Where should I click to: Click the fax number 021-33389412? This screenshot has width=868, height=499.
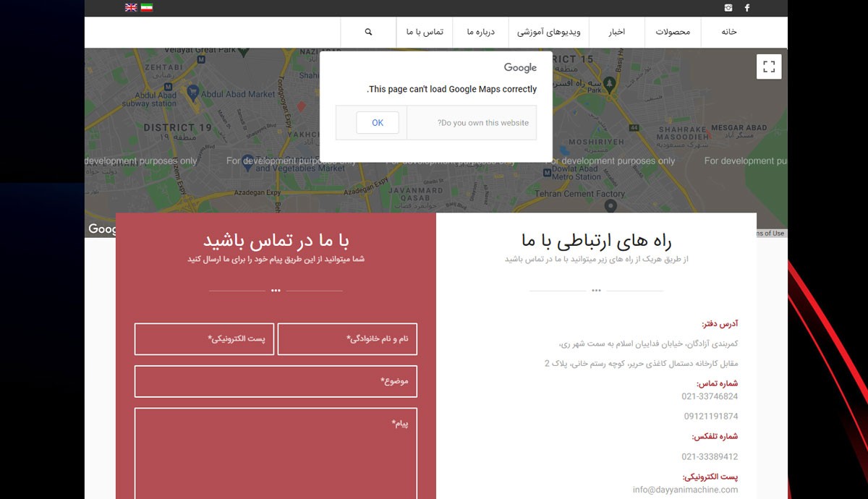point(710,457)
